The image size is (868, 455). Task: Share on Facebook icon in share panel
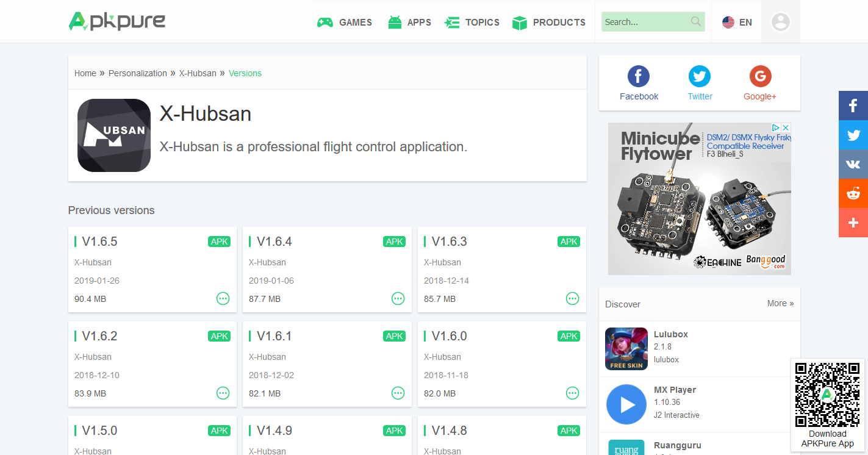pos(639,77)
